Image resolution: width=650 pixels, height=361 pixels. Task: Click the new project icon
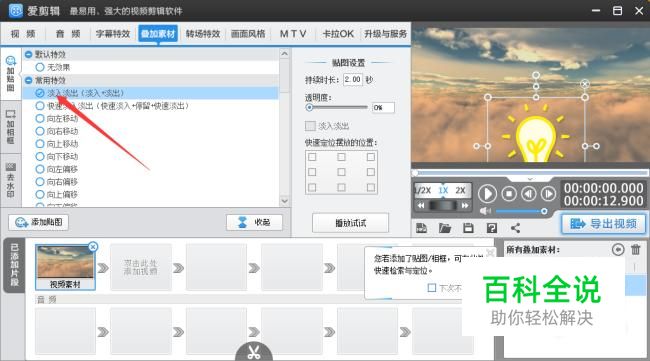[422, 228]
